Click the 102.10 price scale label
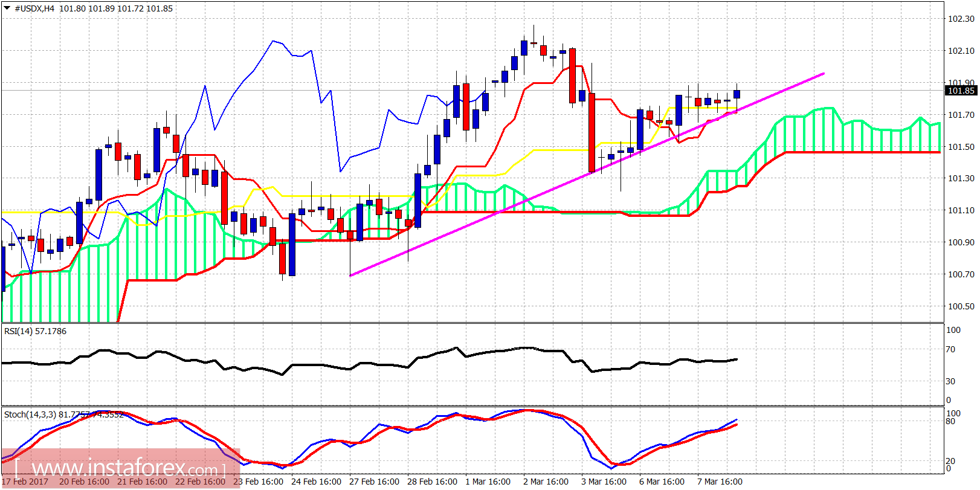 pos(961,51)
